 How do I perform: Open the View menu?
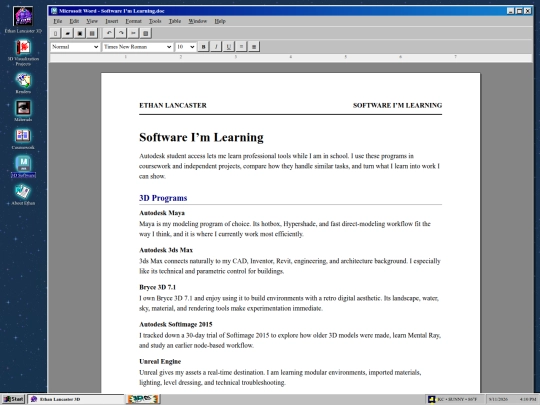[x=92, y=21]
